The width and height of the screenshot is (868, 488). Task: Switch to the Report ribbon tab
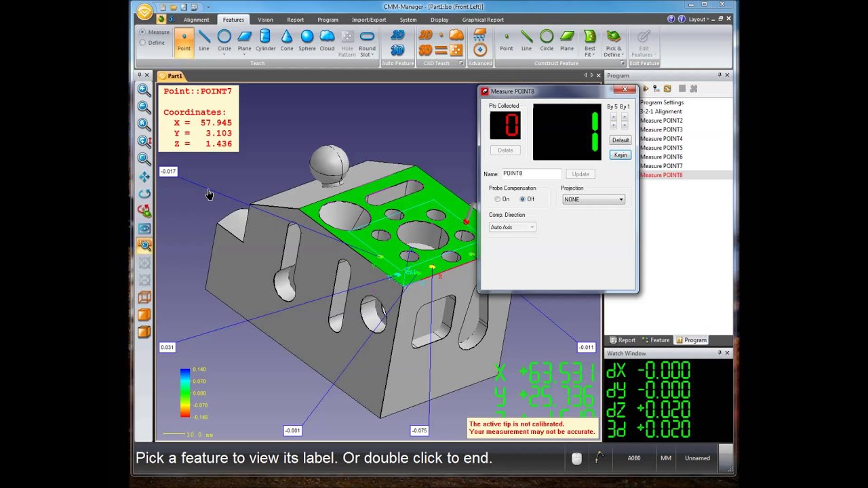tap(295, 20)
